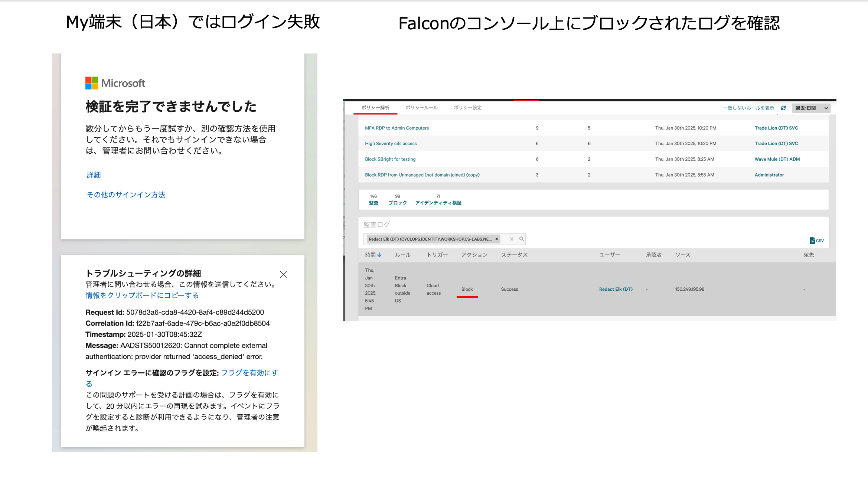Click the audit log filter input field
This screenshot has width=868, height=493.
coord(444,239)
